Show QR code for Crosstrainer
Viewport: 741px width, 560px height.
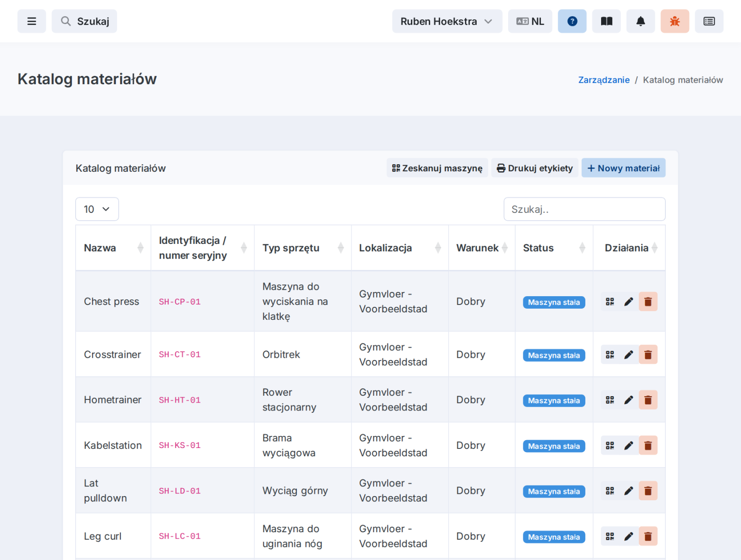(610, 355)
